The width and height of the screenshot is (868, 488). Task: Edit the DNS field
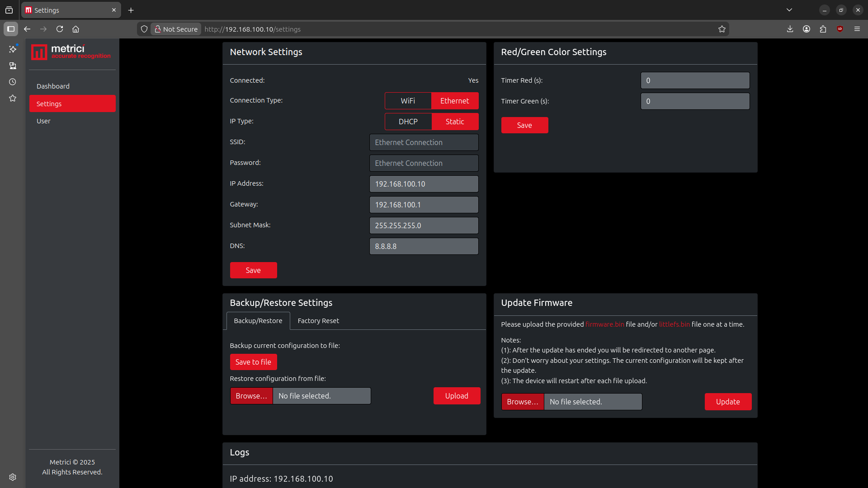[x=424, y=246]
